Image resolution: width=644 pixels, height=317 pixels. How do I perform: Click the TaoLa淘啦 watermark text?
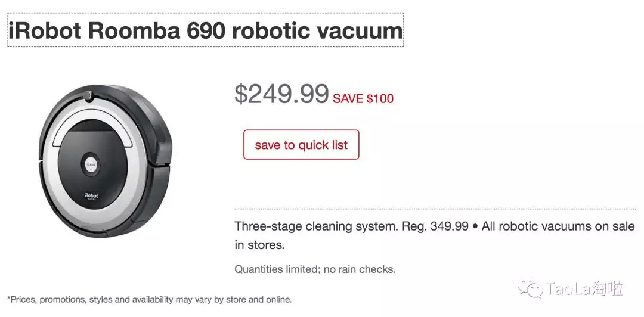click(585, 290)
